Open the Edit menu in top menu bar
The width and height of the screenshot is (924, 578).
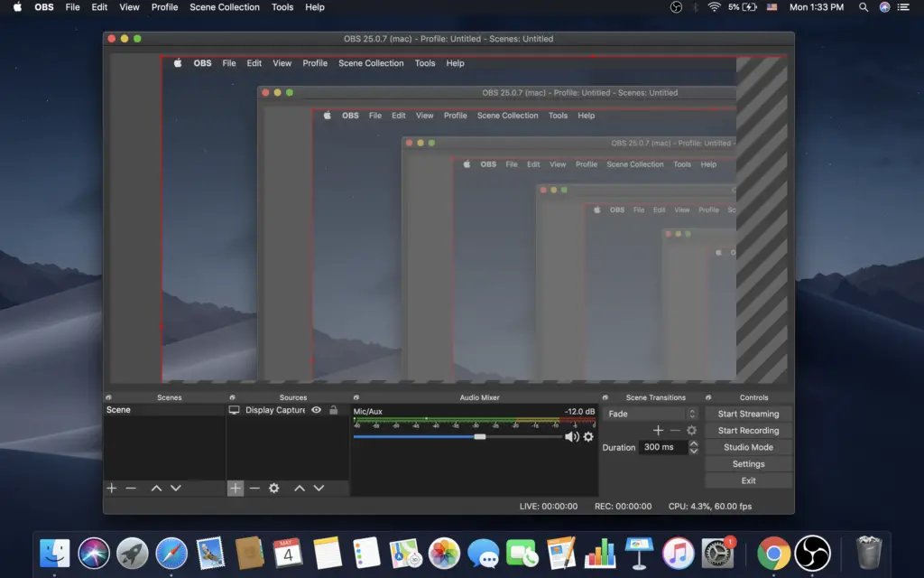pos(99,7)
